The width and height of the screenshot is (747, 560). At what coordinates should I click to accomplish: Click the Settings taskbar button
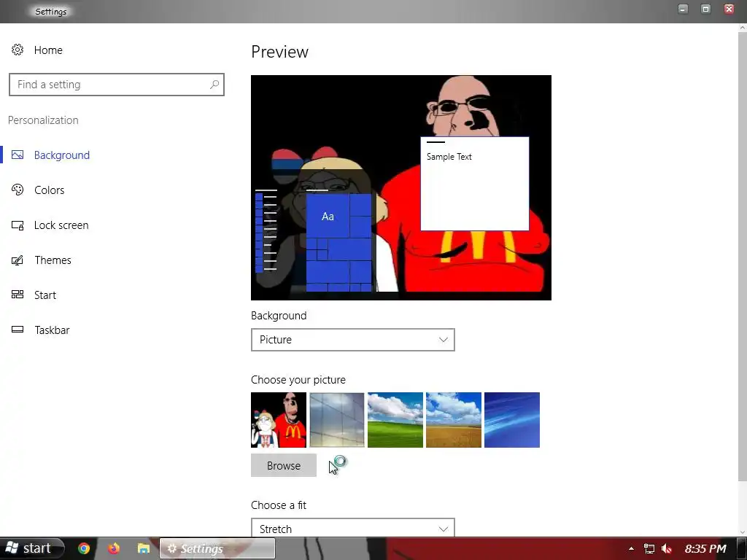click(x=217, y=548)
